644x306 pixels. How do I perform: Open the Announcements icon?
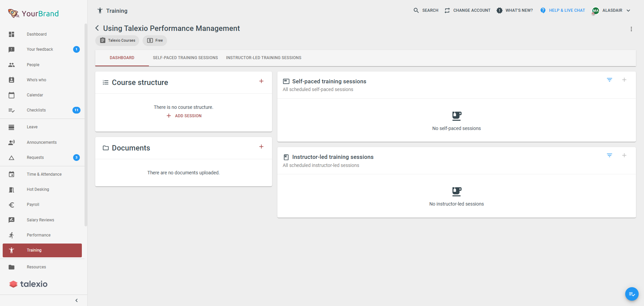[x=11, y=142]
